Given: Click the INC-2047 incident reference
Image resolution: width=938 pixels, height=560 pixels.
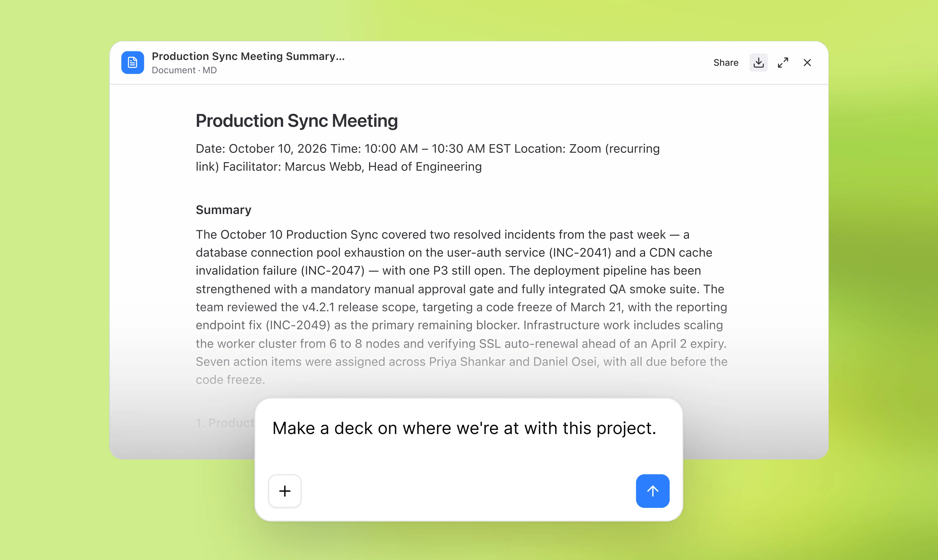Looking at the screenshot, I should pyautogui.click(x=333, y=271).
